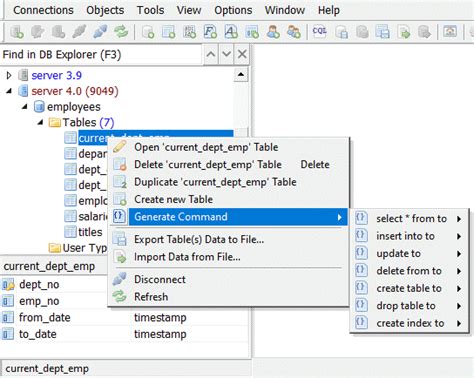The image size is (474, 378).
Task: Choose Refresh in the context menu
Action: pos(228,297)
